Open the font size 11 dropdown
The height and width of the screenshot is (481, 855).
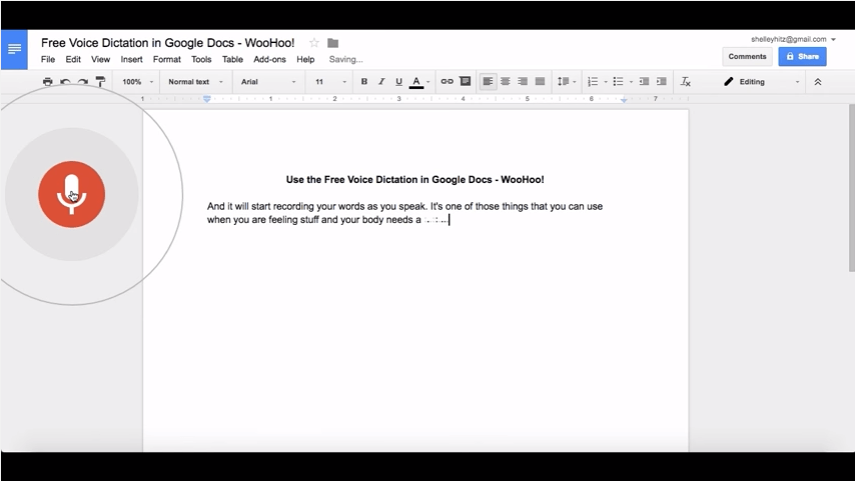[330, 82]
